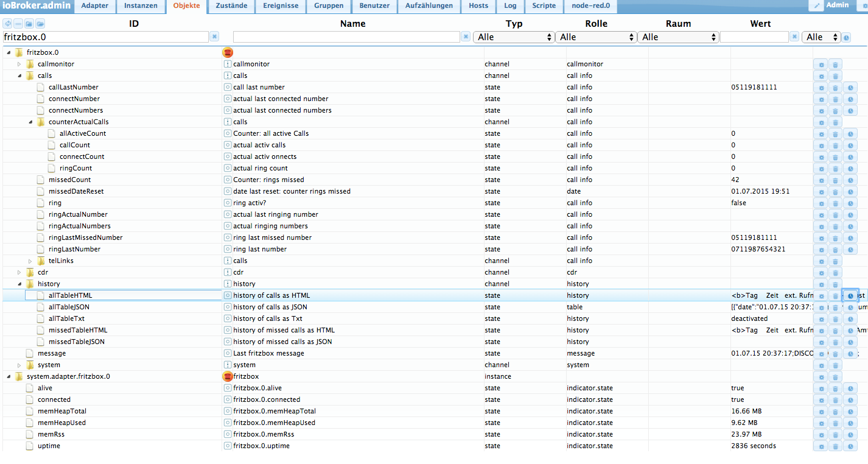The height and width of the screenshot is (464, 868).
Task: Click the list view toggle icon next to refresh
Action: point(18,24)
